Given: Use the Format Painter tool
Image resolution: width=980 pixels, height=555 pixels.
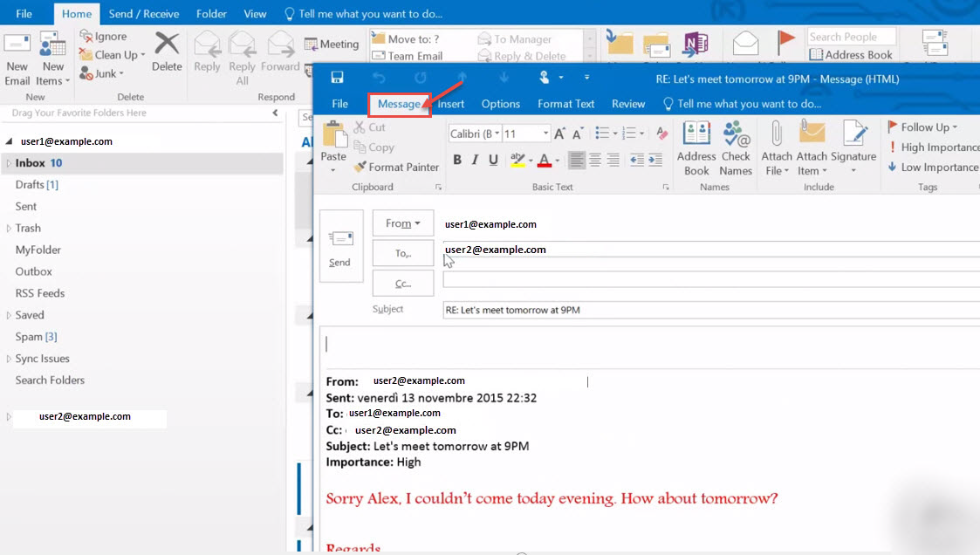Looking at the screenshot, I should tap(396, 167).
